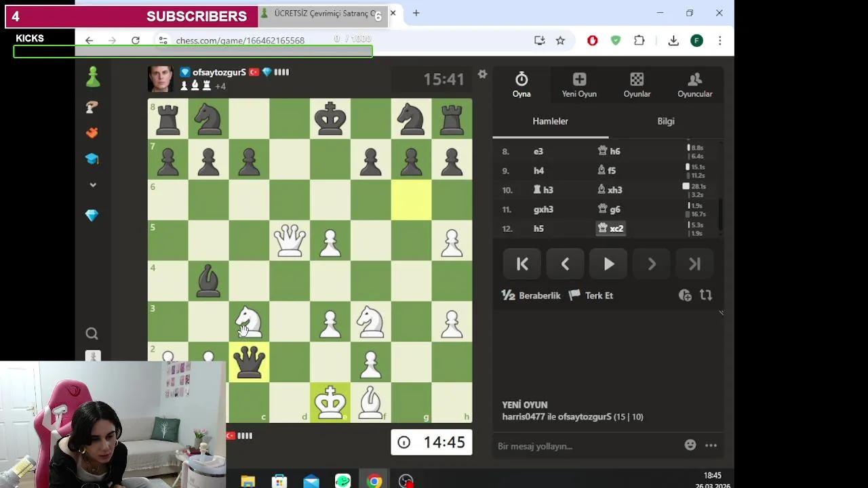The width and height of the screenshot is (868, 488).
Task: Open the browser extensions puzzle icon
Action: [639, 41]
